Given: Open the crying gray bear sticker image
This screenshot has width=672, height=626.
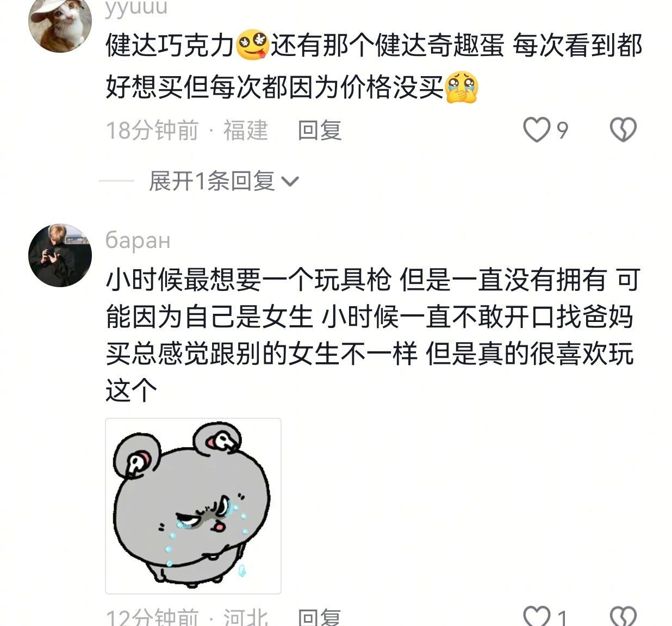Looking at the screenshot, I should point(193,506).
